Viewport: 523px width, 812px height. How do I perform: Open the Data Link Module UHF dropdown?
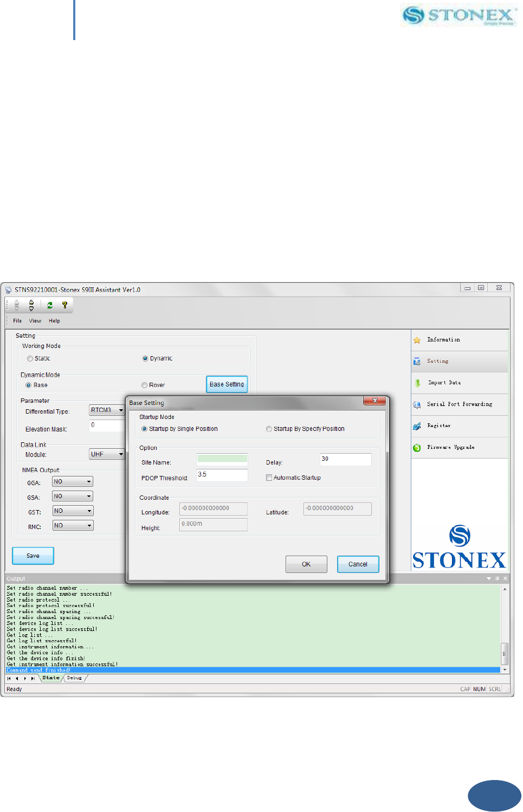coord(107,454)
